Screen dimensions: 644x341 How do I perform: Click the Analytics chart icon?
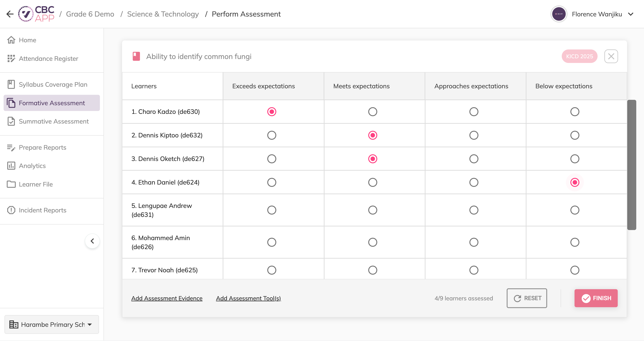pos(11,166)
